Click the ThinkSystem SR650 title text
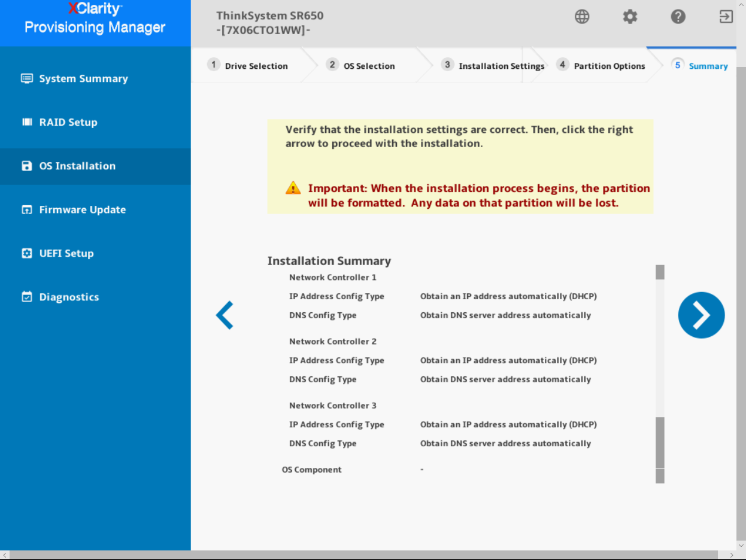This screenshot has width=746, height=560. point(269,16)
